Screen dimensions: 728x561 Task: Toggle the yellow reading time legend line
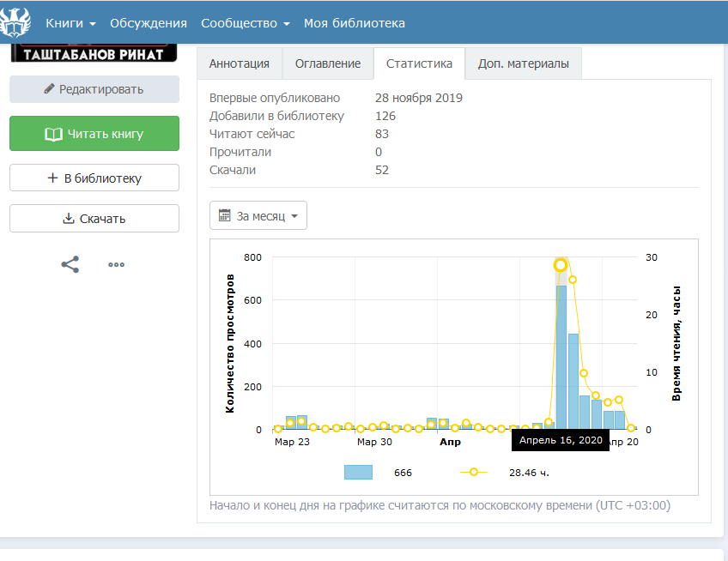(473, 472)
